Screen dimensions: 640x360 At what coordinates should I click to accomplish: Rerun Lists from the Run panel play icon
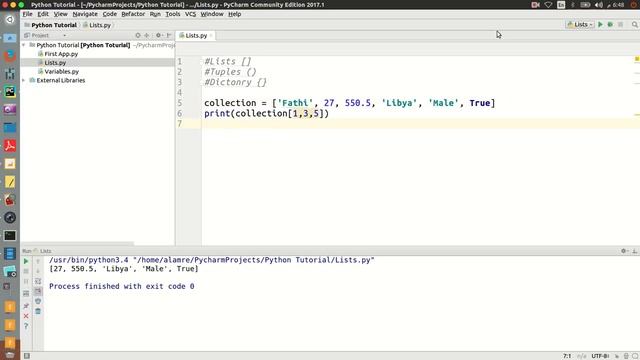[26, 261]
